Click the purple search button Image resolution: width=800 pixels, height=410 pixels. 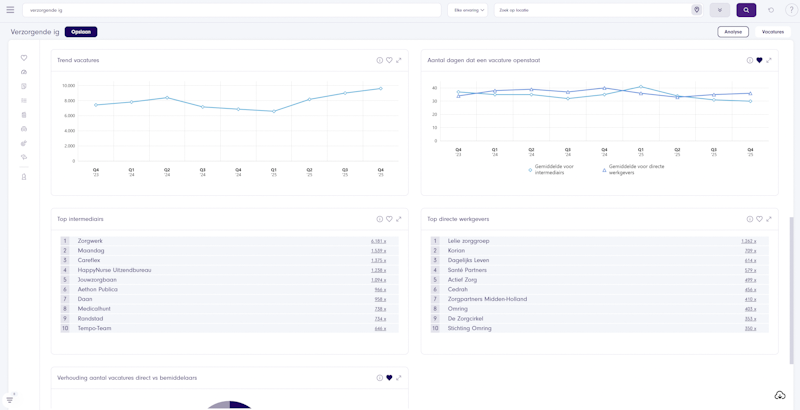(x=746, y=10)
